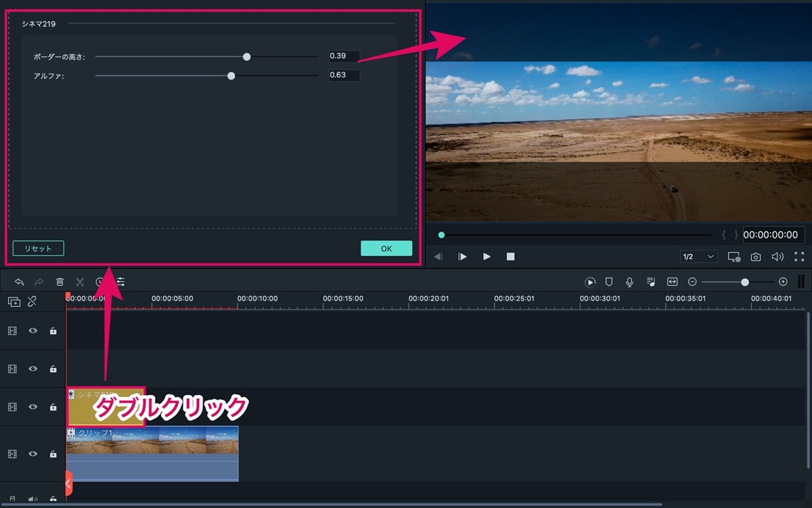Screen dimensions: 812x508
Task: Zoom the timeline to fit
Action: point(672,282)
